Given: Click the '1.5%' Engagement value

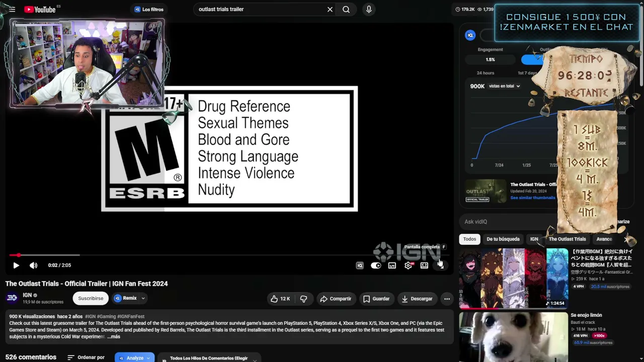Looking at the screenshot, I should (x=490, y=59).
